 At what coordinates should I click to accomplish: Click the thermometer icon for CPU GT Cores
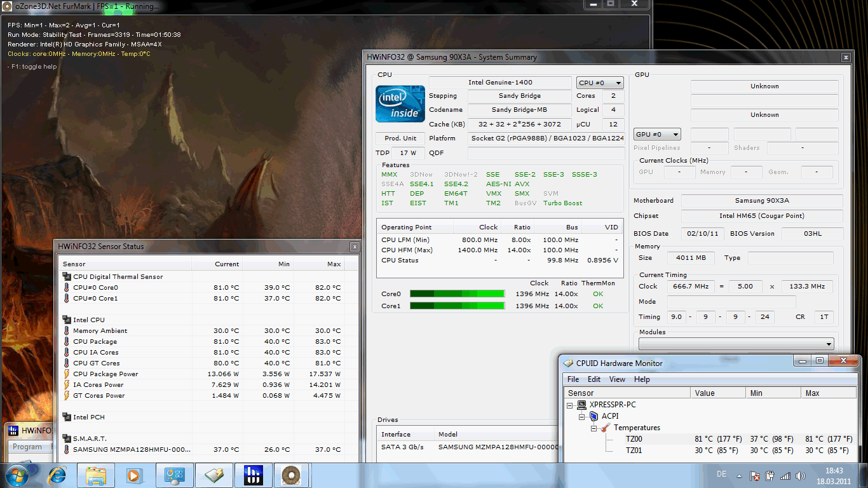[x=67, y=363]
